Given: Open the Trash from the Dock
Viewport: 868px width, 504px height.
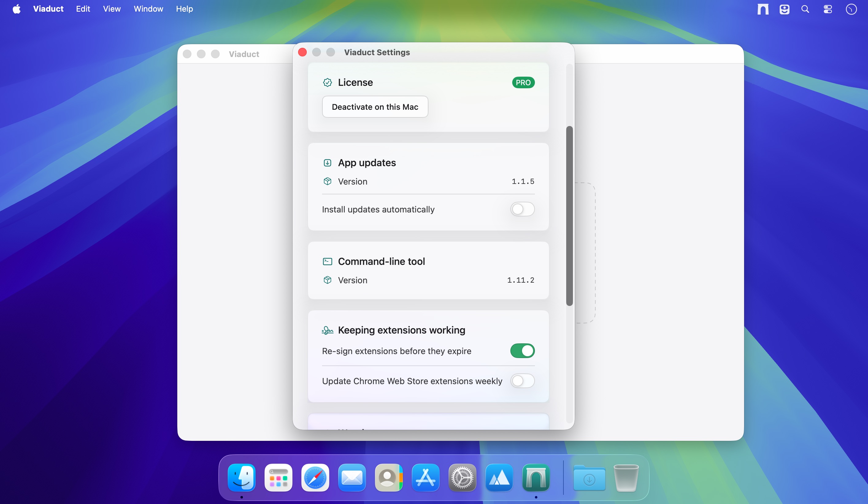Looking at the screenshot, I should coord(626,478).
